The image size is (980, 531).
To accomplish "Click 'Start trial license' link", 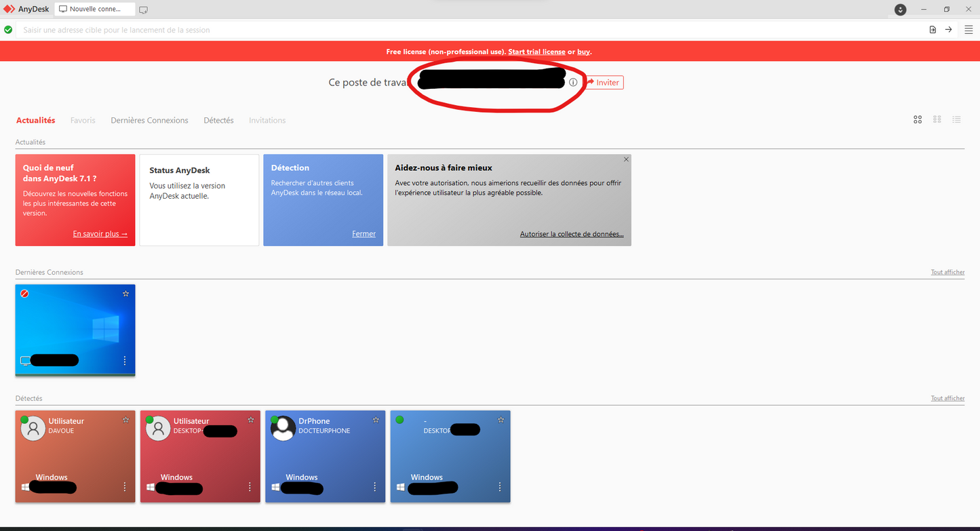I will point(536,52).
